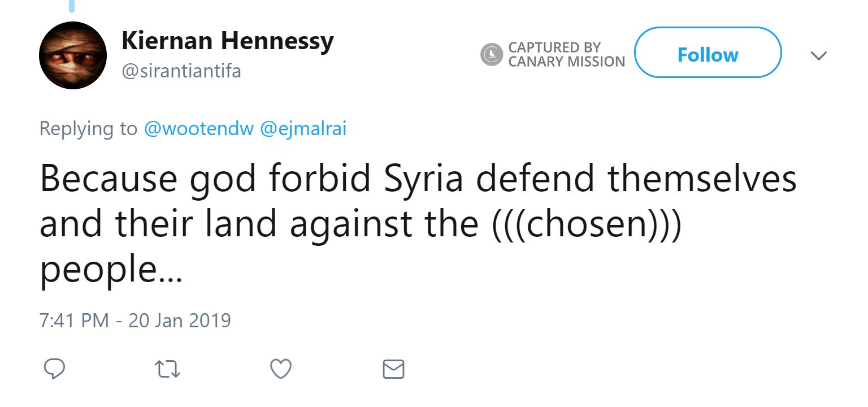Open the @ejmalrai mention link
The image size is (868, 407).
(303, 129)
